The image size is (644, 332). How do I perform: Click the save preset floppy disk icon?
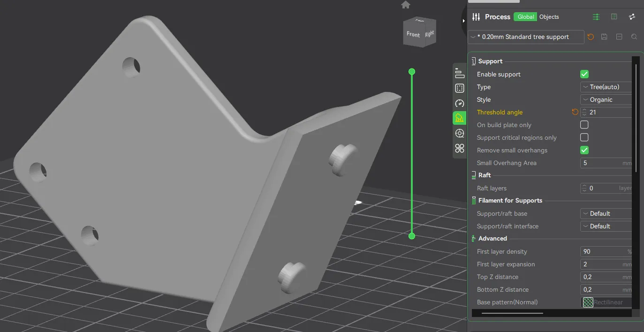pyautogui.click(x=604, y=37)
